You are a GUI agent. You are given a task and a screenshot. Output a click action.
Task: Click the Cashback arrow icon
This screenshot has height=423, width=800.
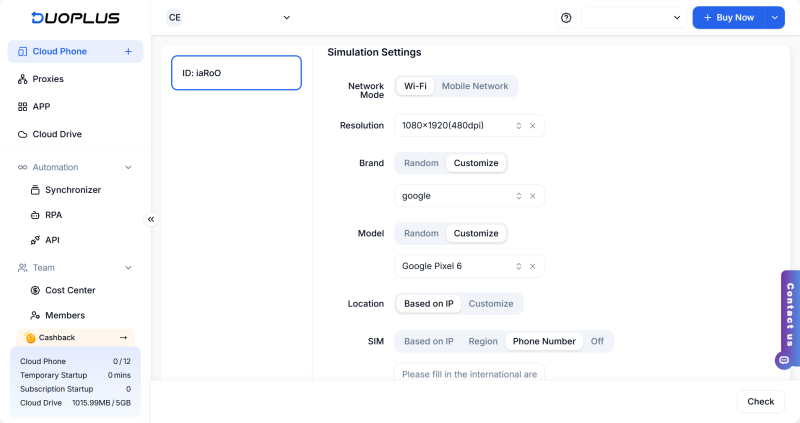tap(124, 338)
